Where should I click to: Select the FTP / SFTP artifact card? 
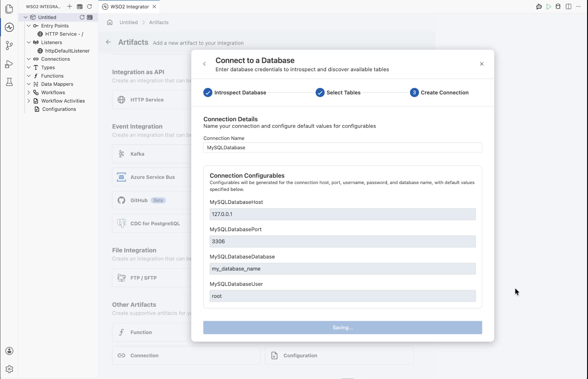[x=152, y=278]
